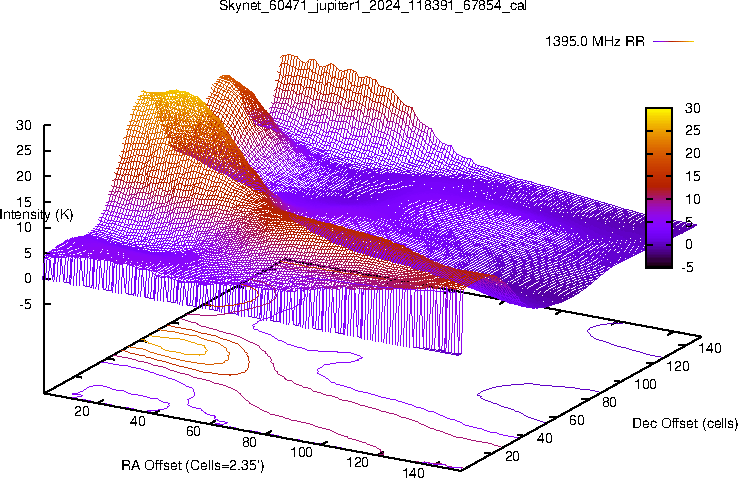
Task: Click the intensity color bar gradient
Action: coord(658,188)
